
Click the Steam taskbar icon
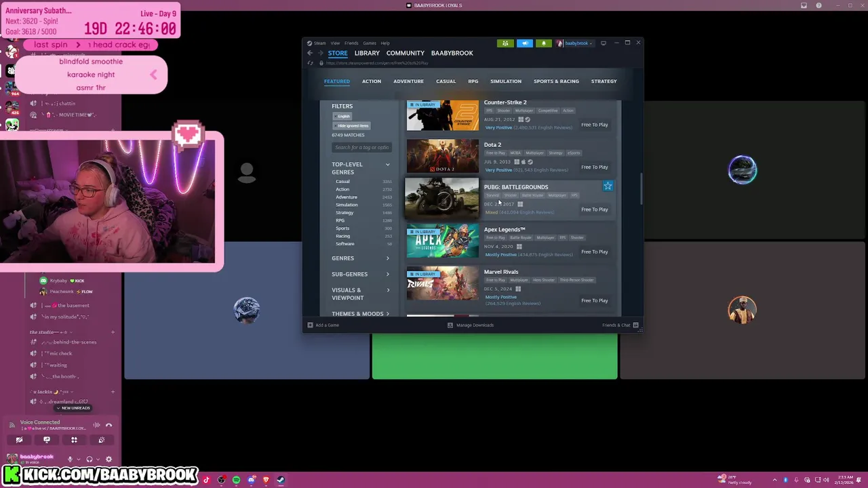tap(281, 480)
